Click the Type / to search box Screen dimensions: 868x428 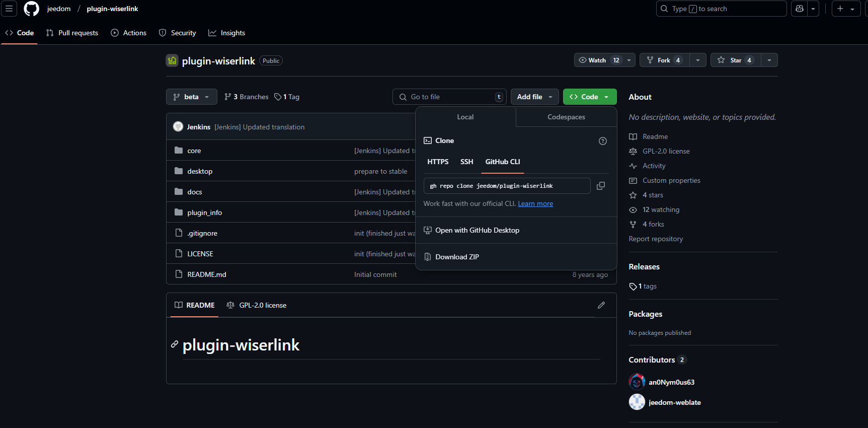(721, 9)
